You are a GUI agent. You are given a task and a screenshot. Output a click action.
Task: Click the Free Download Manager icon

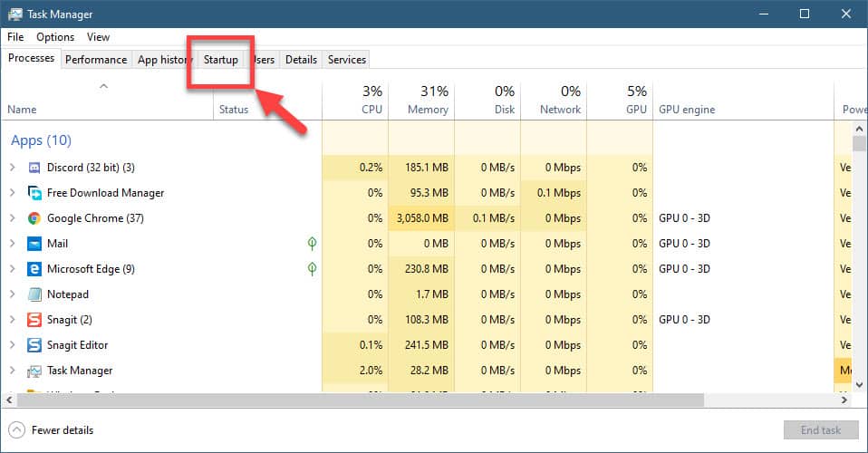pyautogui.click(x=34, y=193)
